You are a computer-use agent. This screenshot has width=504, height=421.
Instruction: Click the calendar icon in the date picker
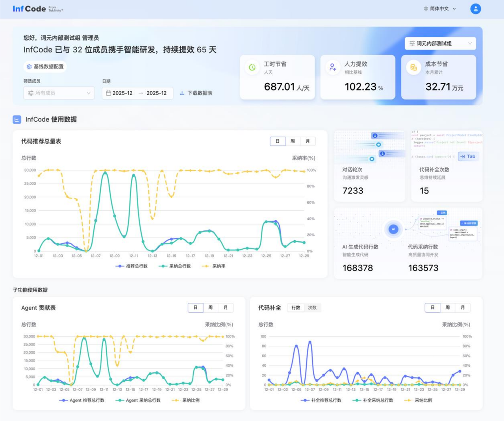[108, 93]
